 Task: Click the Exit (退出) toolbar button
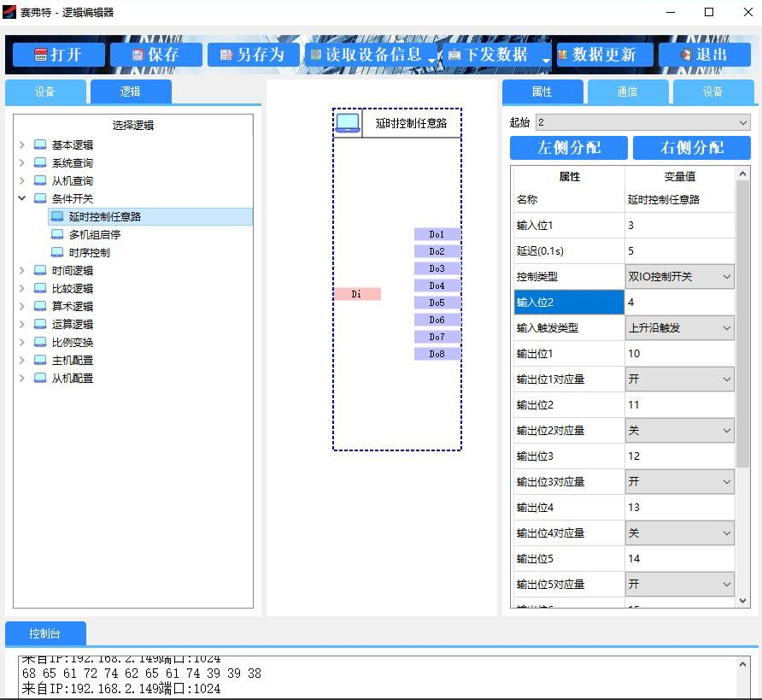(x=704, y=55)
